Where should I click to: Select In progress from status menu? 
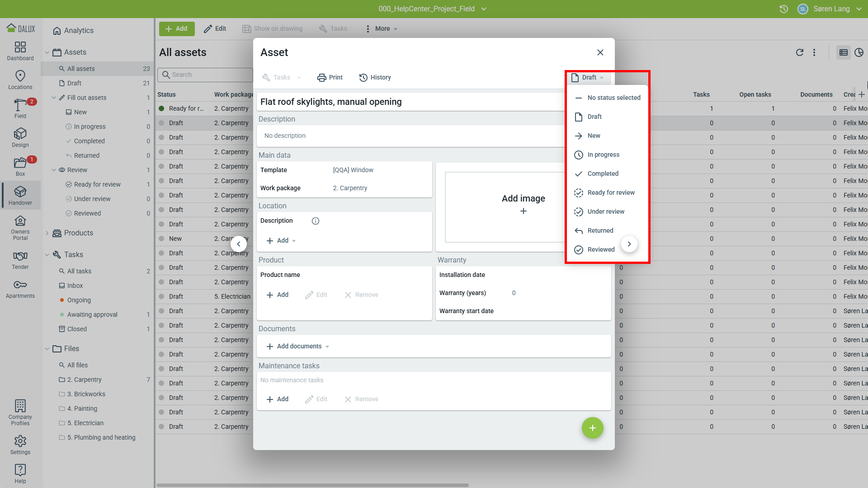pos(603,155)
